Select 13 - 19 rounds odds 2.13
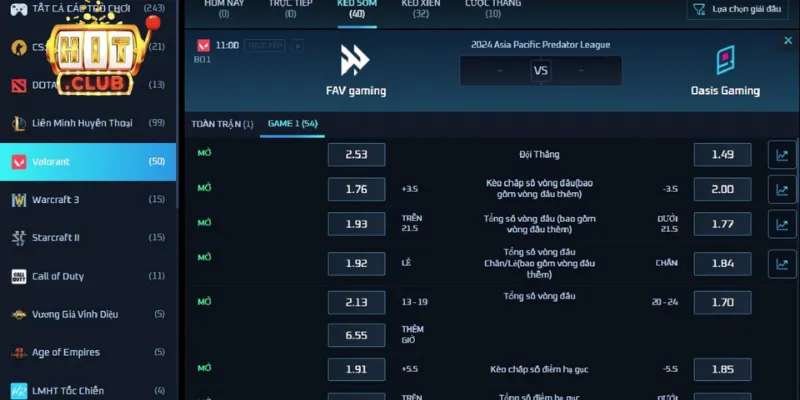 point(357,303)
